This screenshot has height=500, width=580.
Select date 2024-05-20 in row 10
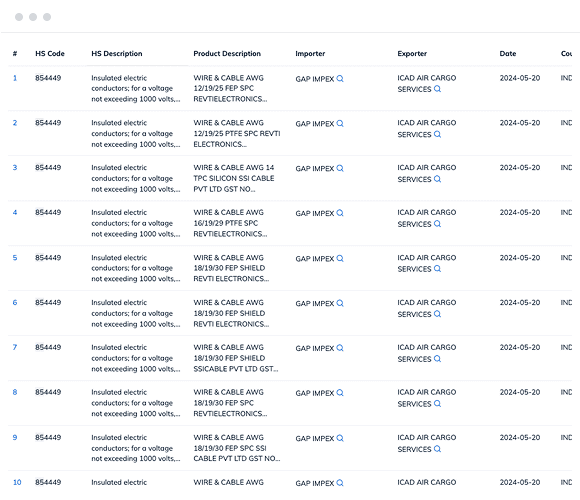point(520,482)
